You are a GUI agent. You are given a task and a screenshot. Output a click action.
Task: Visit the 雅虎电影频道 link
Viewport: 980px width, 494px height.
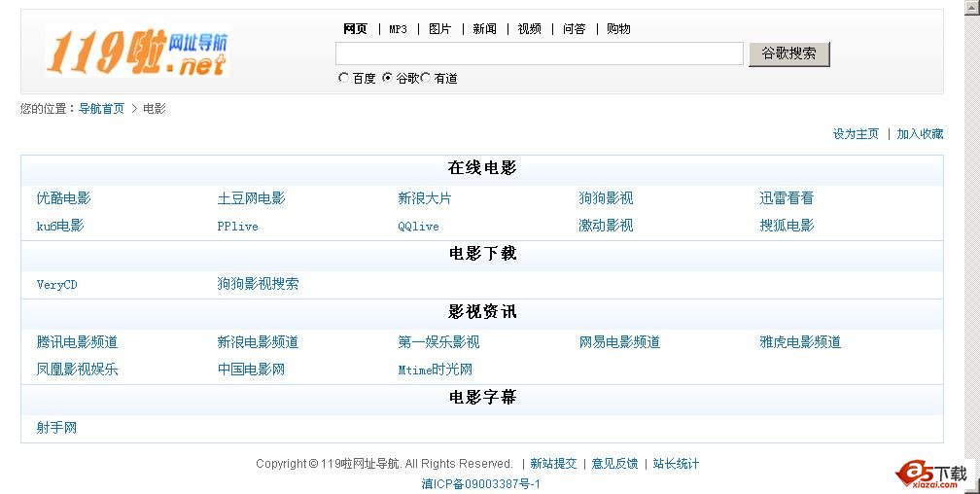(800, 342)
